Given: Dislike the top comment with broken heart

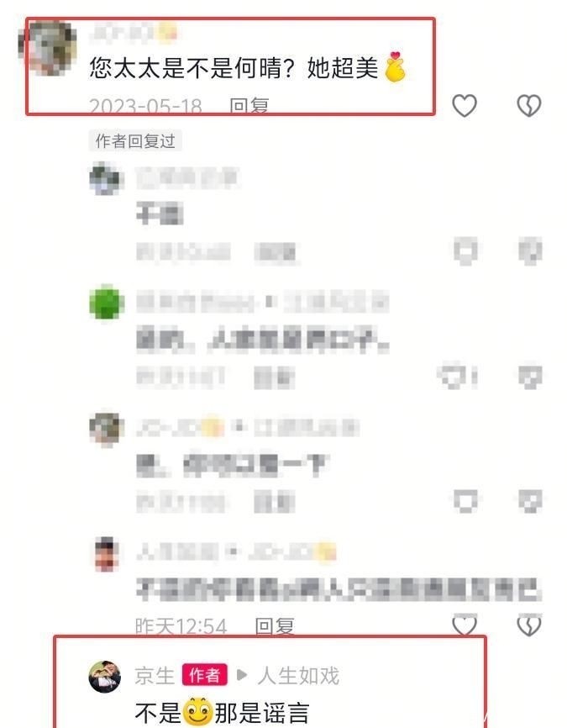Looking at the screenshot, I should point(529,105).
